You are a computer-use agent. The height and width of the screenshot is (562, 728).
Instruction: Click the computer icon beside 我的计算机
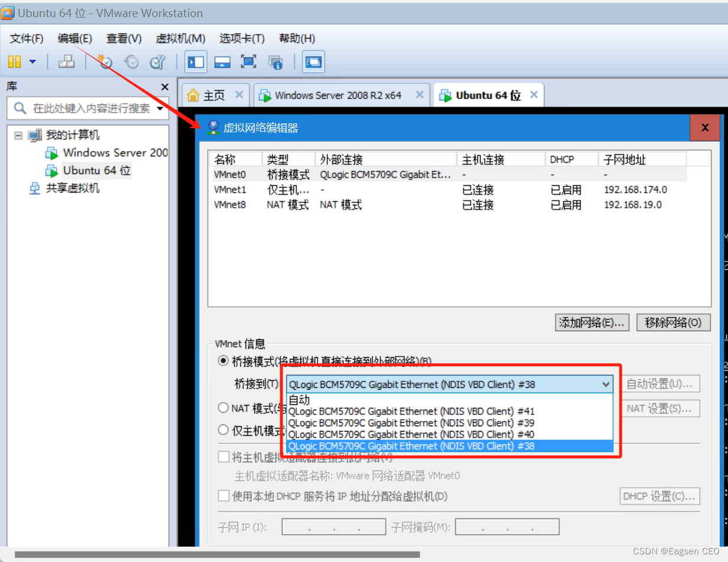coord(35,135)
